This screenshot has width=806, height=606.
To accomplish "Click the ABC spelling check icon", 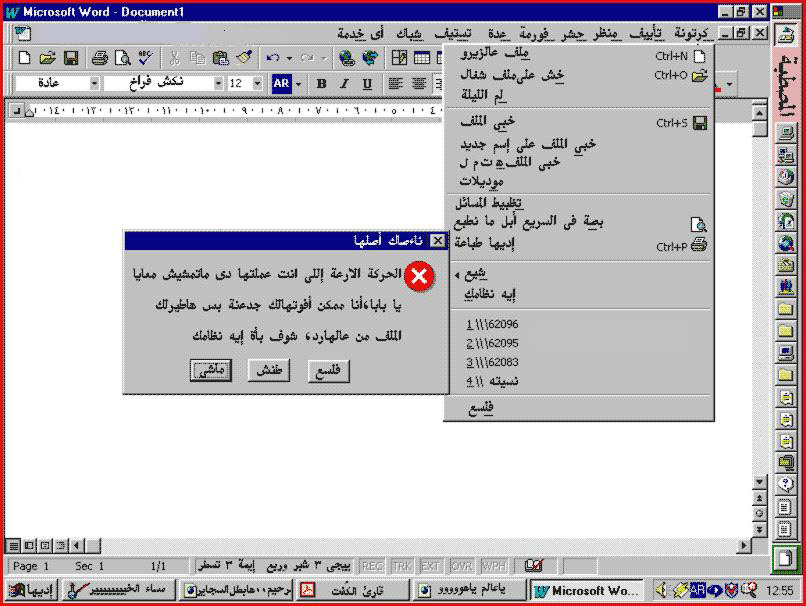I will coord(145,58).
